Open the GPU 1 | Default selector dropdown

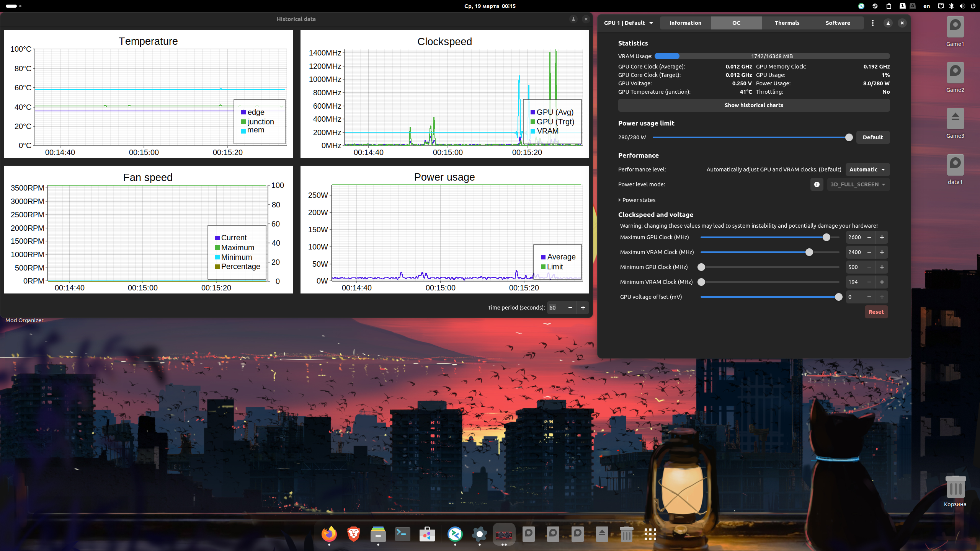[x=628, y=23]
